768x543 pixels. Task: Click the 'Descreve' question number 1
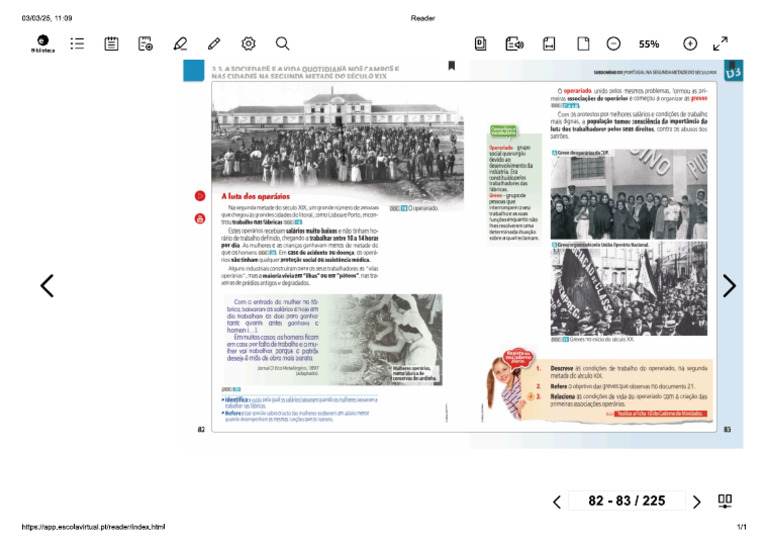click(x=622, y=372)
